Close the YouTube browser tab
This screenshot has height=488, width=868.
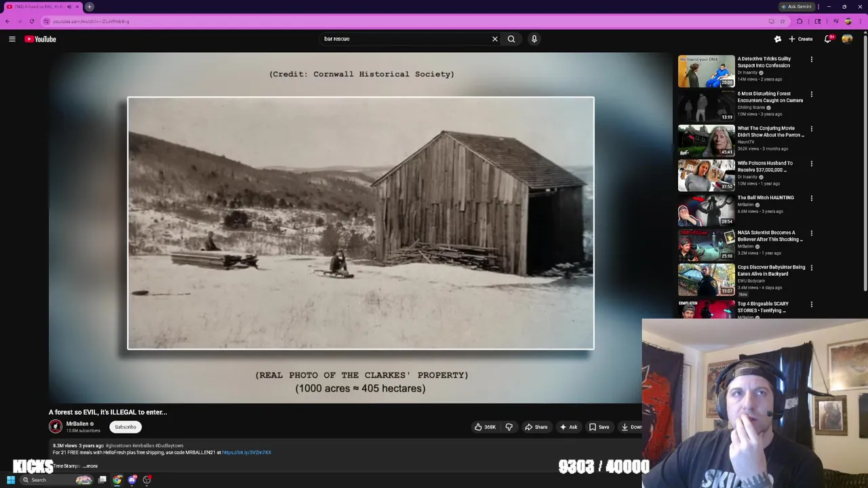pyautogui.click(x=77, y=7)
